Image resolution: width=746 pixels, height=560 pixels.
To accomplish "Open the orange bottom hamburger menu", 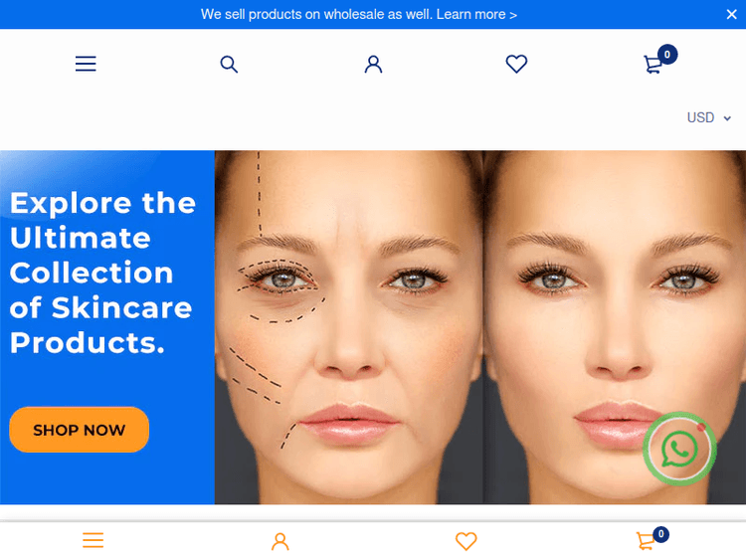I will (x=93, y=540).
